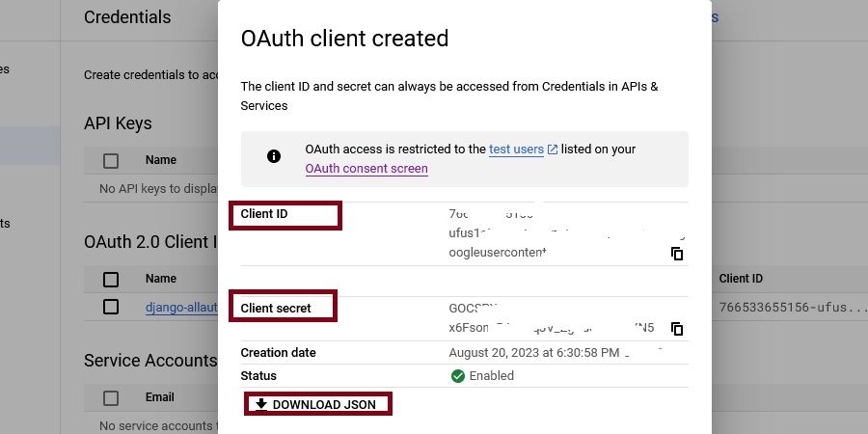The image size is (868, 434).
Task: Toggle the OAuth 2.0 Client IDs header checkbox
Action: [111, 279]
